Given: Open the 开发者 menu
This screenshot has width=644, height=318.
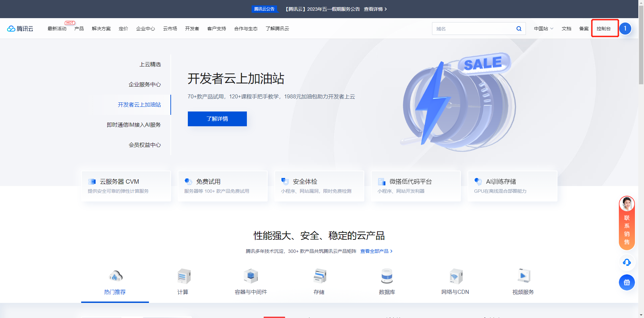Looking at the screenshot, I should point(192,29).
